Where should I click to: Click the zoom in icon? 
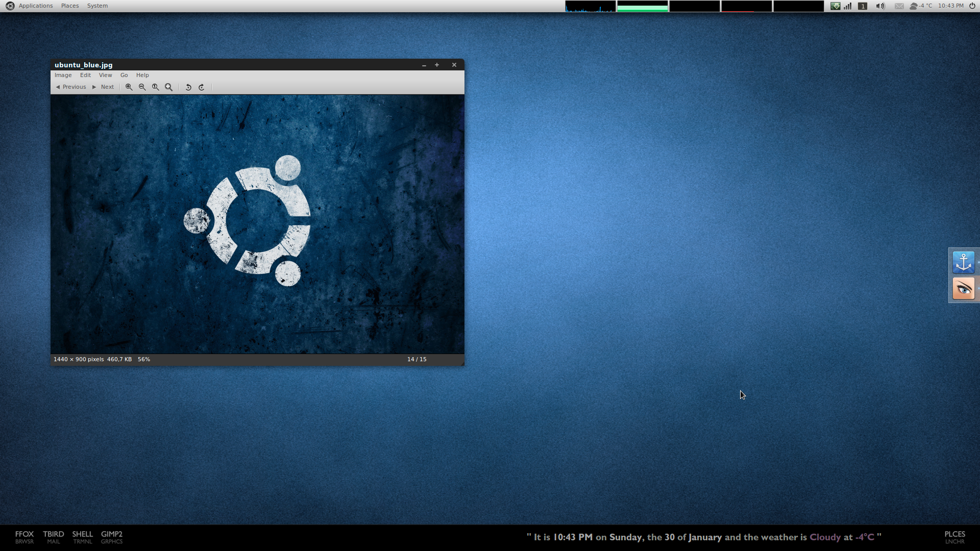[x=130, y=87]
